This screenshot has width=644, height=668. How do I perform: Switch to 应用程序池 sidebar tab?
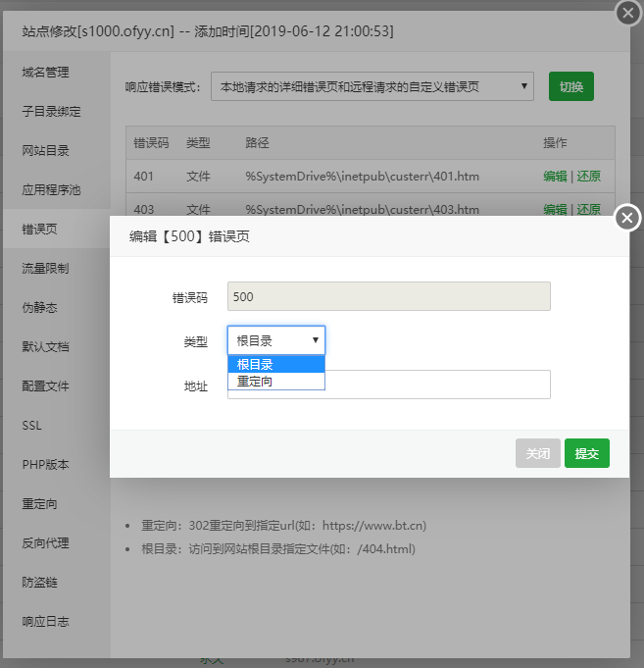[x=57, y=189]
